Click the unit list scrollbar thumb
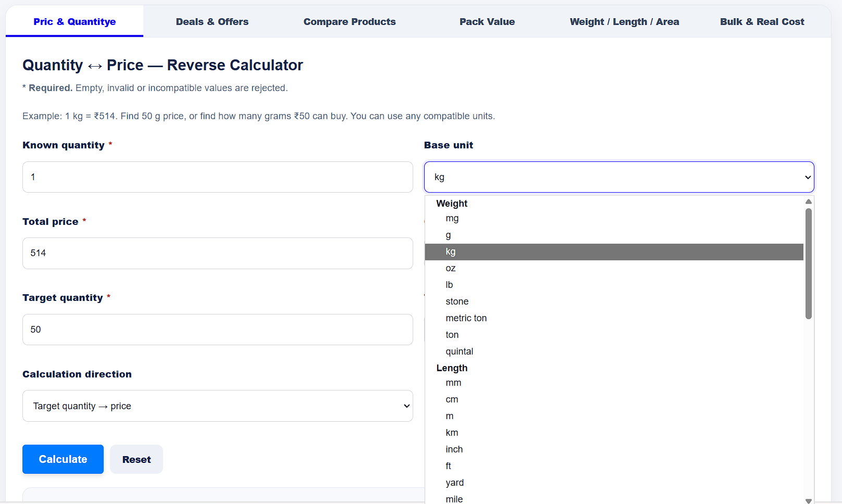Viewport: 842px width, 504px height. 809,263
